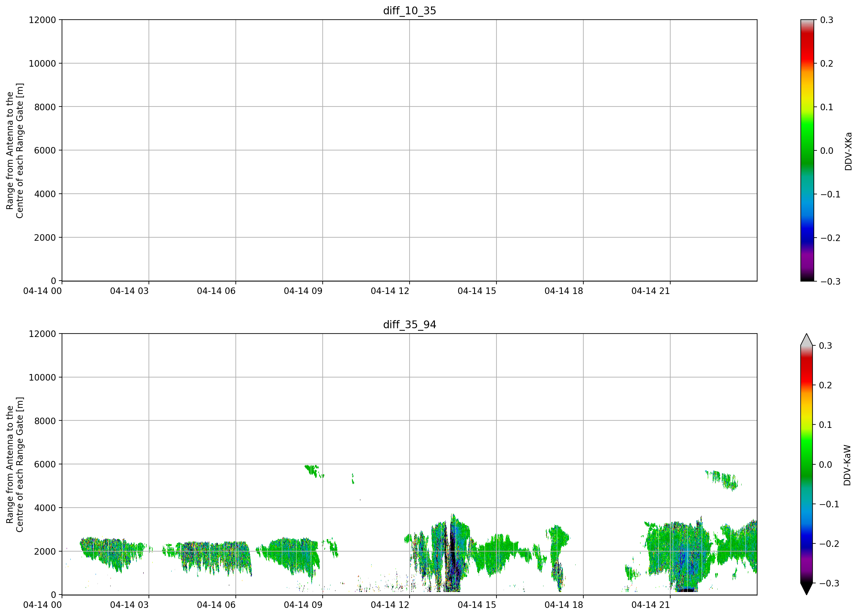Image resolution: width=859 pixels, height=616 pixels.
Task: Click '04-14 12' x-tick under diff_10_35 plot
Action: click(390, 291)
